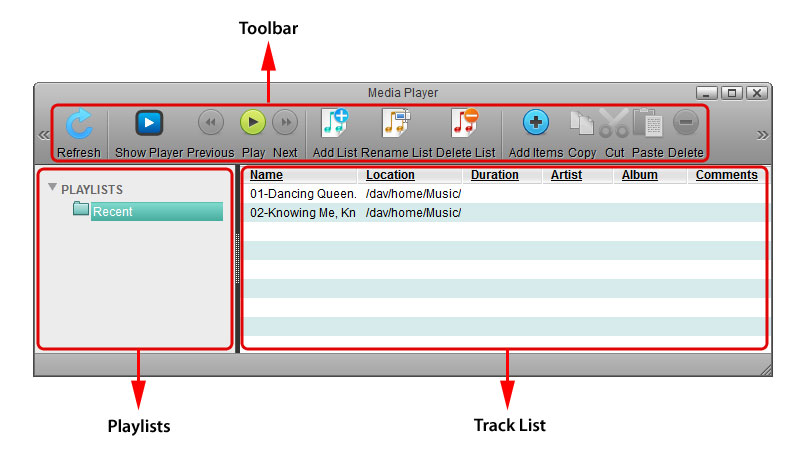The image size is (800, 460).
Task: Sort tracks by Name column header
Action: pos(266,175)
